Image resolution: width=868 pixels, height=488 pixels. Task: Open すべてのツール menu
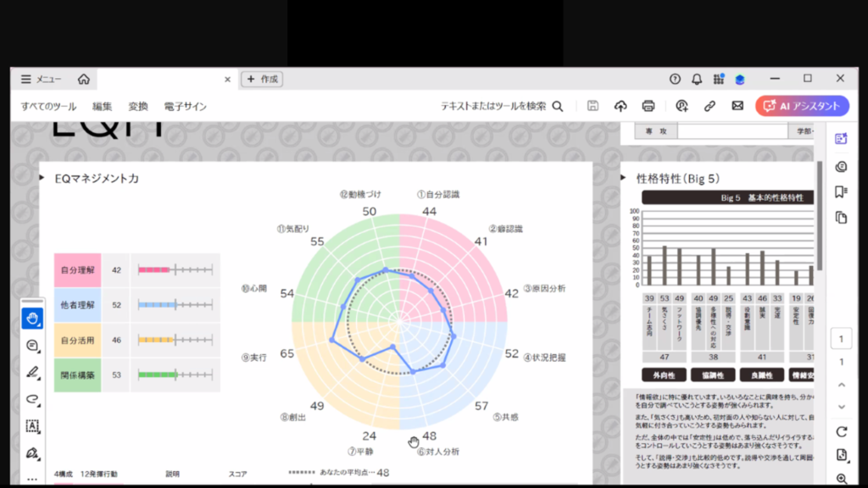tap(48, 107)
